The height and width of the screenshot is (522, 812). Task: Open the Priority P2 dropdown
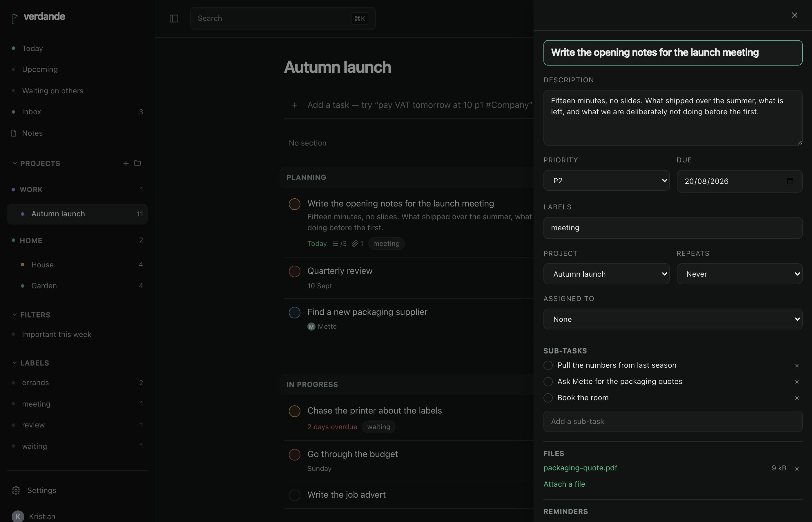tap(606, 180)
